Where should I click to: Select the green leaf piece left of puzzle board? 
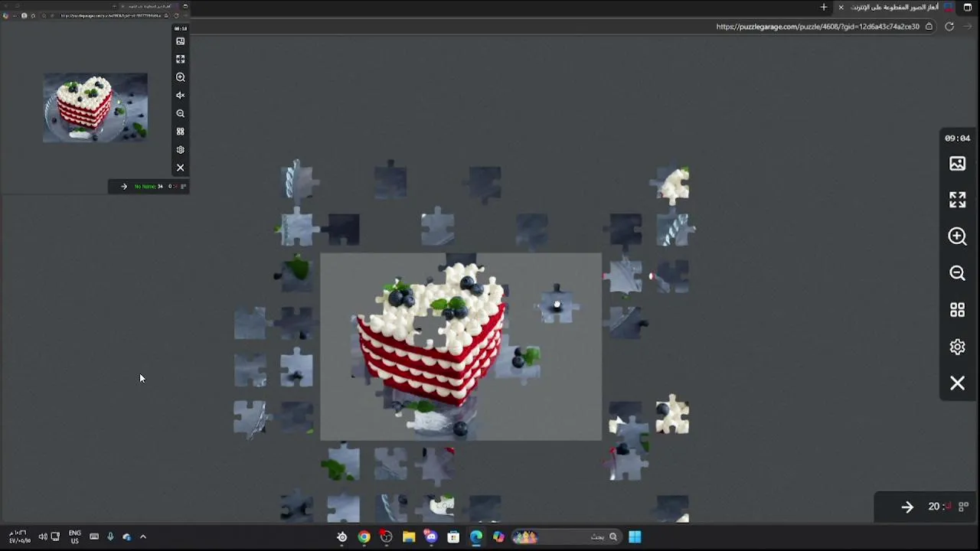[295, 272]
